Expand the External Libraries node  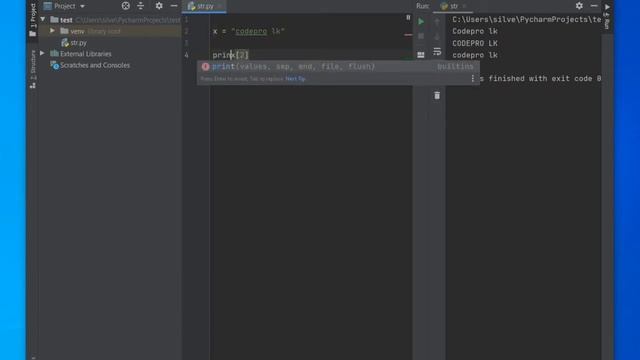click(42, 53)
